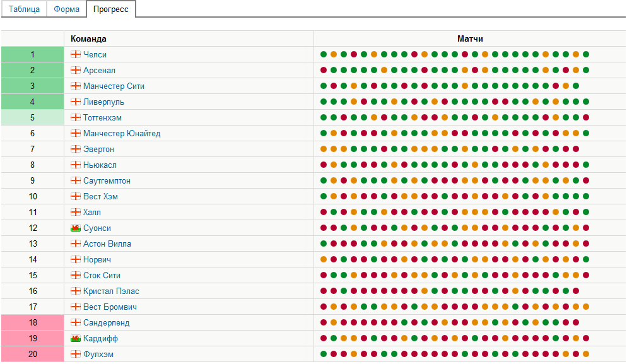Select the Прогресс tab
This screenshot has width=627, height=364.
point(111,9)
